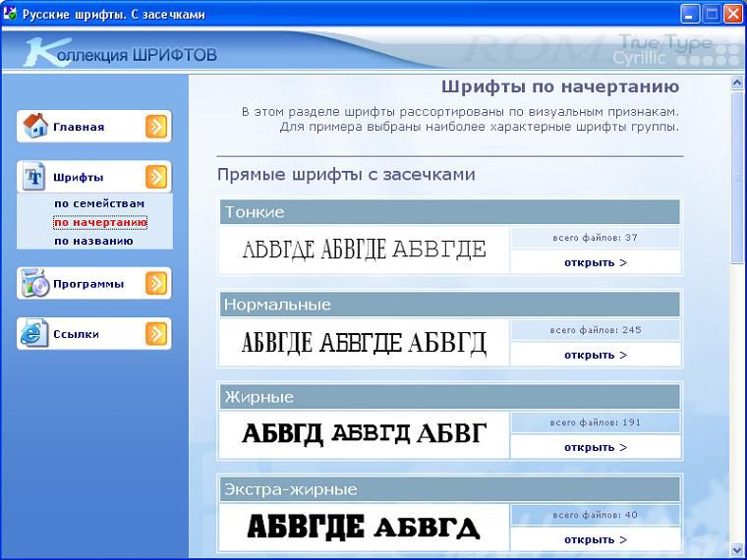Open the Экстра-жирные fonts with открыть link

595,539
